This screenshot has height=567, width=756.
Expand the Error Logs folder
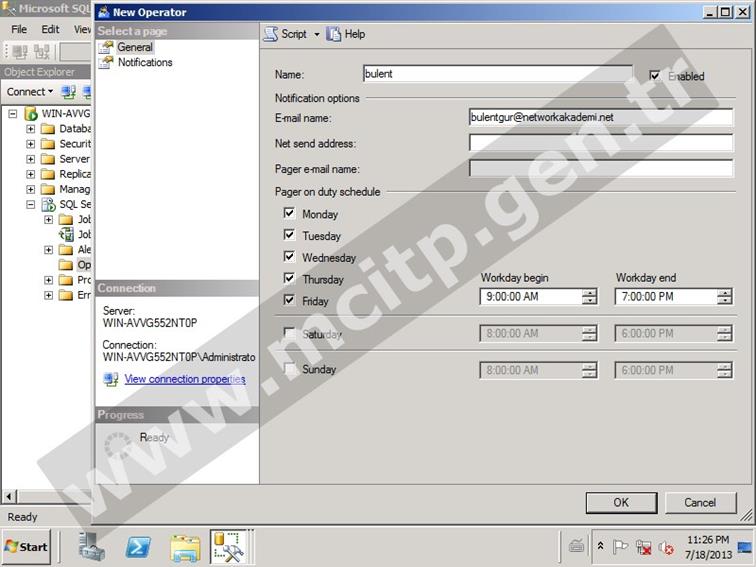(48, 295)
